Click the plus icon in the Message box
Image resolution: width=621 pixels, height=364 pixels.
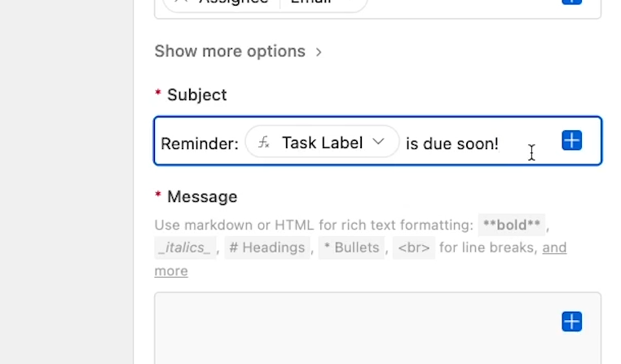(571, 322)
